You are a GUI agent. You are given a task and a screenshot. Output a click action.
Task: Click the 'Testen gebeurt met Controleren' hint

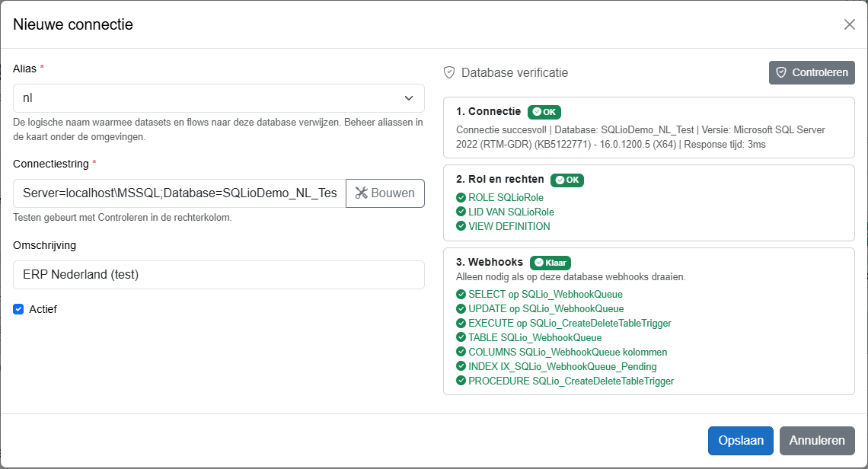coord(123,218)
